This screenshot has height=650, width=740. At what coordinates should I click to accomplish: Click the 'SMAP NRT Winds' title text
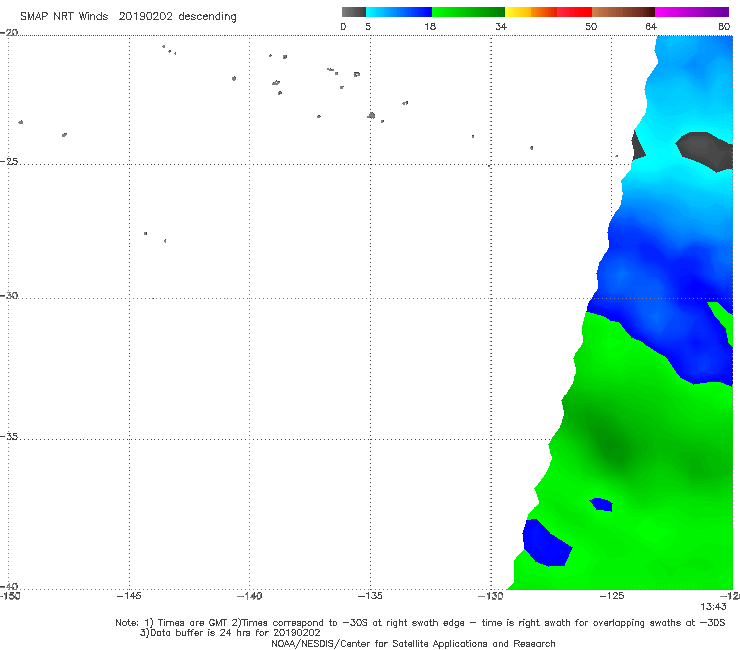pos(64,16)
